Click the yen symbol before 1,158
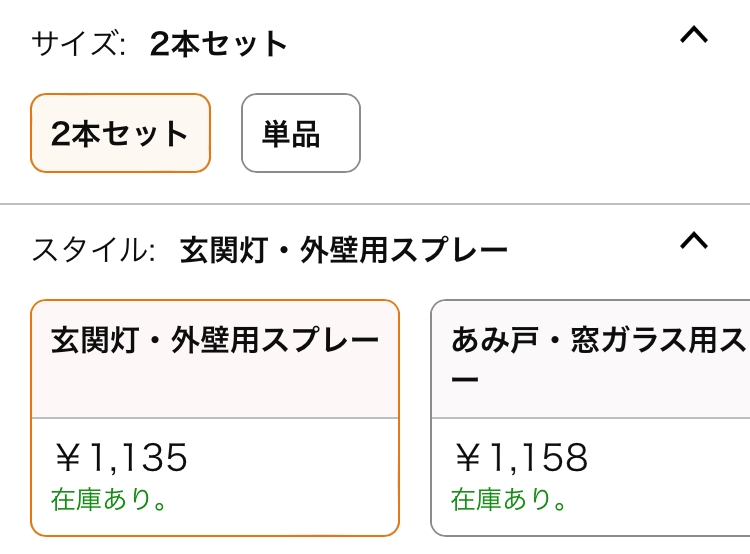This screenshot has height=554, width=750. pos(467,458)
